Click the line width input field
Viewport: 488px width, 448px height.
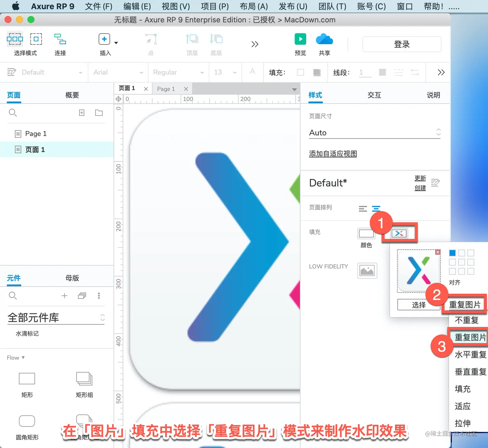tap(365, 72)
